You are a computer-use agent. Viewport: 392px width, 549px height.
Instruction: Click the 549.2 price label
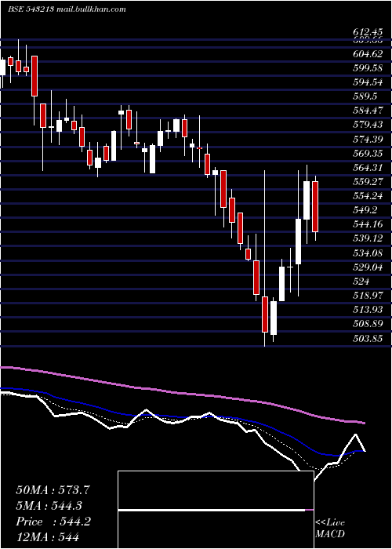pyautogui.click(x=365, y=210)
